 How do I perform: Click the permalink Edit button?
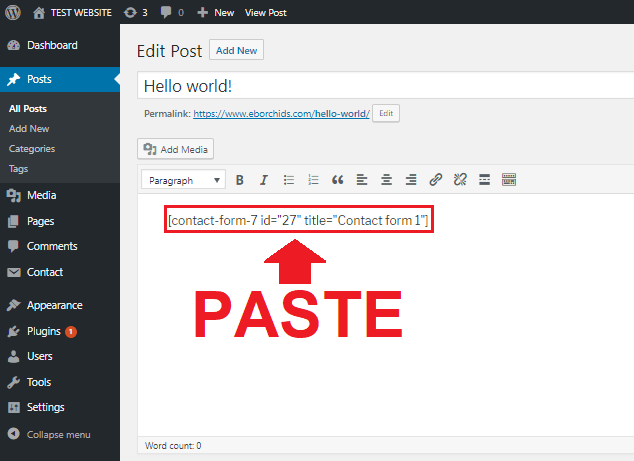pyautogui.click(x=386, y=113)
